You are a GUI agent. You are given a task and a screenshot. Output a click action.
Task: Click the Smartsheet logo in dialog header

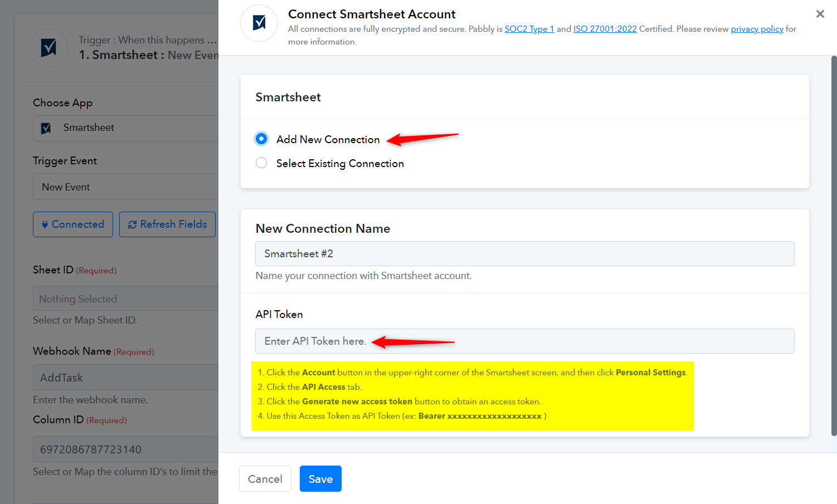(x=259, y=23)
